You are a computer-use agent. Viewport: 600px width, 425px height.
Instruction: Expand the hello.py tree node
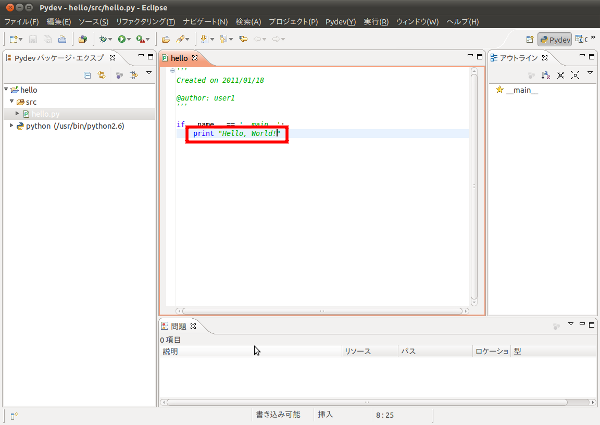pyautogui.click(x=17, y=114)
